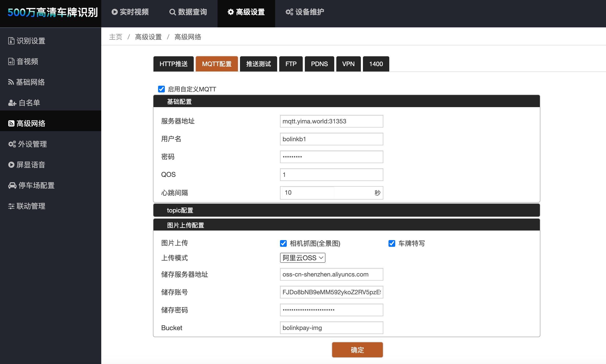This screenshot has height=364, width=606.
Task: Click the 500万高清车牌识别 logo title
Action: pos(52,12)
